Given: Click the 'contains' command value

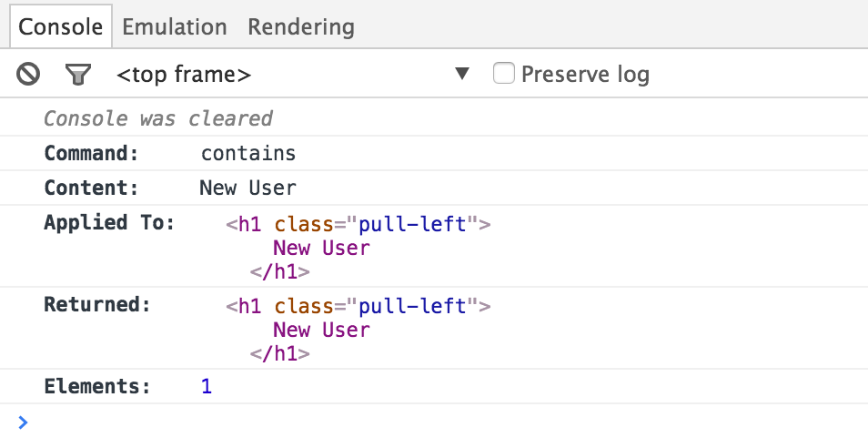Looking at the screenshot, I should click(x=248, y=153).
